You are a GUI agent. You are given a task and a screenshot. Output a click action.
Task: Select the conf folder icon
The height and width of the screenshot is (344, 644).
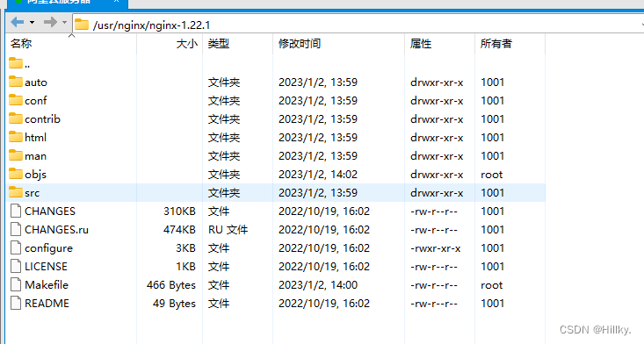coord(16,100)
